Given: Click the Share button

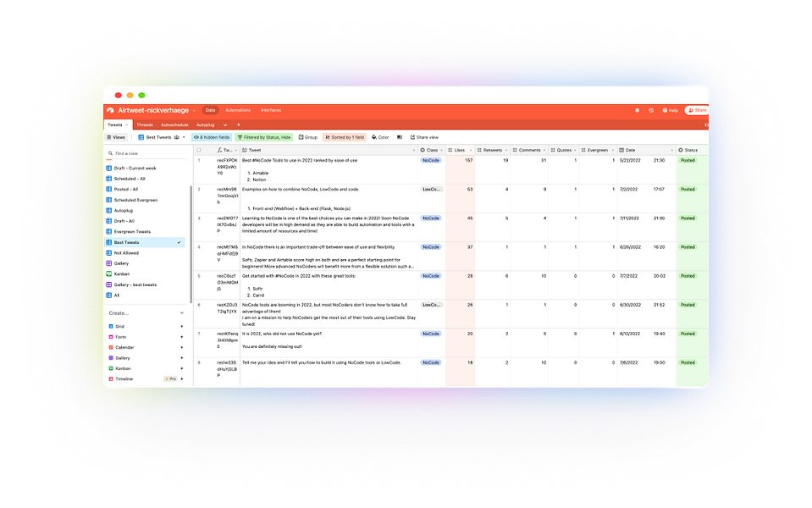Looking at the screenshot, I should 697,110.
